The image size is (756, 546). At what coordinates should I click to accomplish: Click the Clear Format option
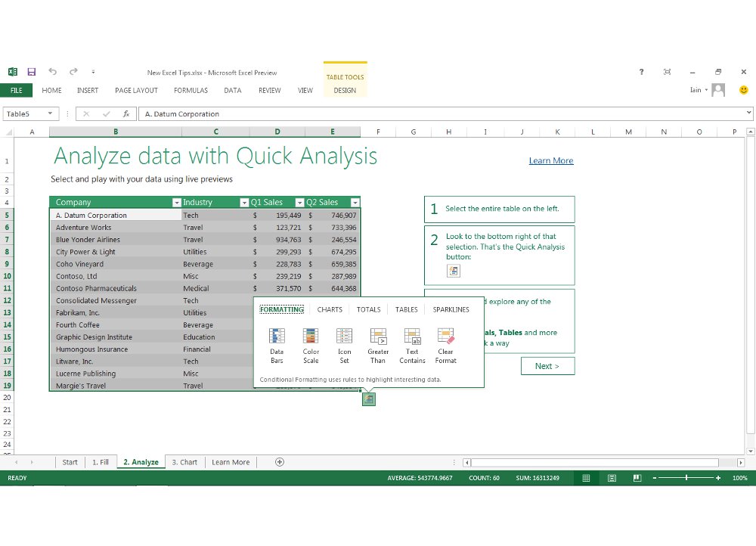[x=445, y=346]
